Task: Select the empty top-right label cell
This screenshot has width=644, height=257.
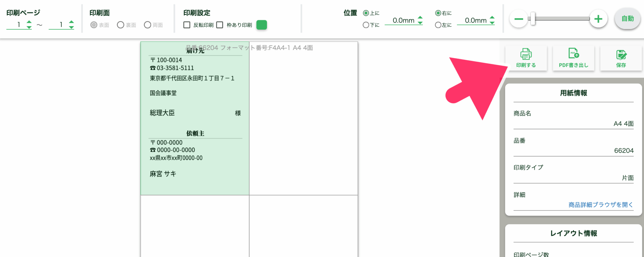Action: (x=303, y=118)
